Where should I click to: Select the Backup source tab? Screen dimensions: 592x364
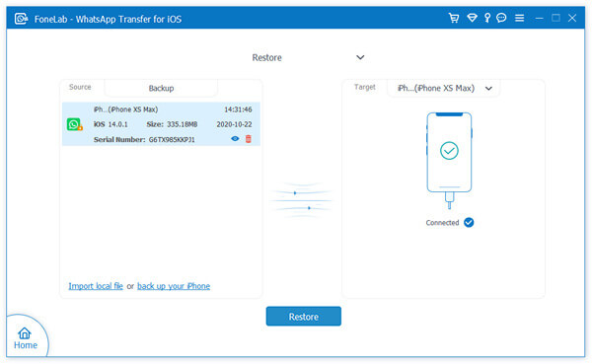pyautogui.click(x=161, y=88)
